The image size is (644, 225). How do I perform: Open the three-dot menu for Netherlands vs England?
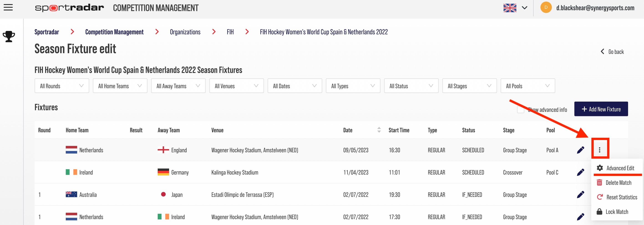pos(599,150)
